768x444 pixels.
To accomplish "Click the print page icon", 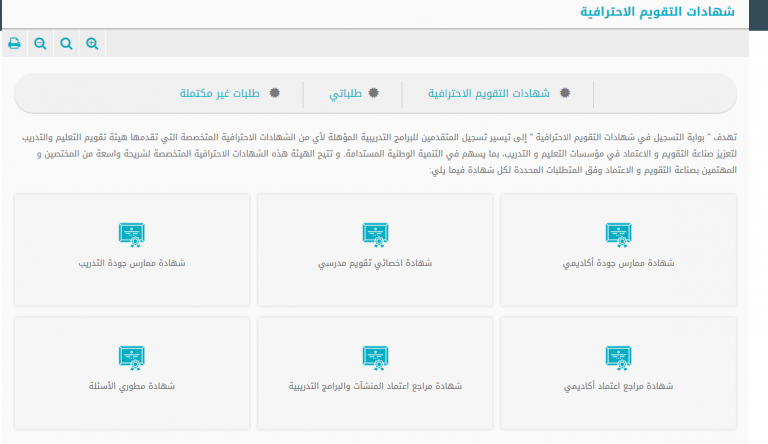I will 14,44.
